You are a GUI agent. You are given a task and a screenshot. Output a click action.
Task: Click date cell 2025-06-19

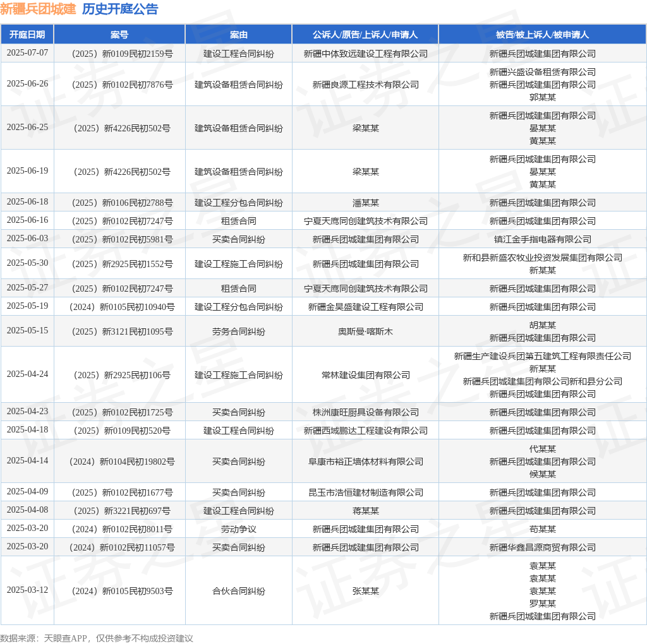pos(27,170)
